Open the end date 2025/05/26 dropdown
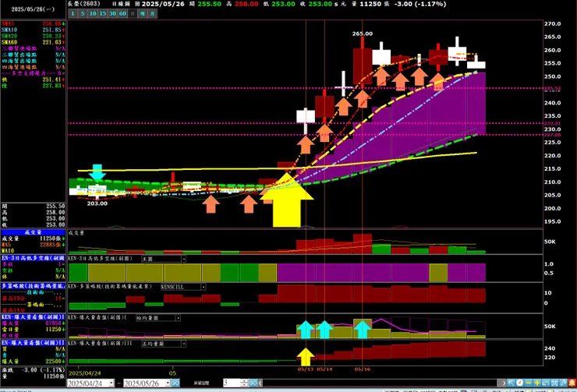Screen dimensions: 577x392 [168, 383]
